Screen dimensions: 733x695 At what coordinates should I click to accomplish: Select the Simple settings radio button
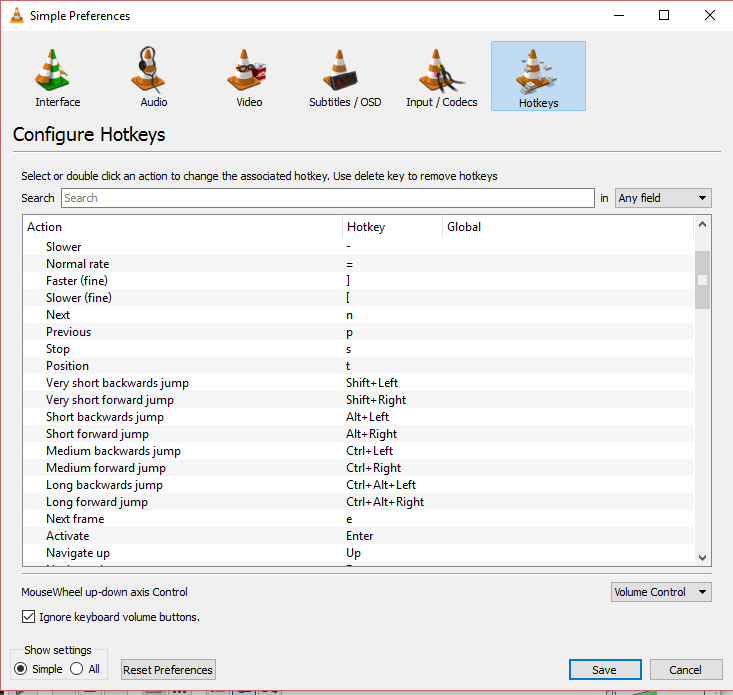(x=20, y=669)
